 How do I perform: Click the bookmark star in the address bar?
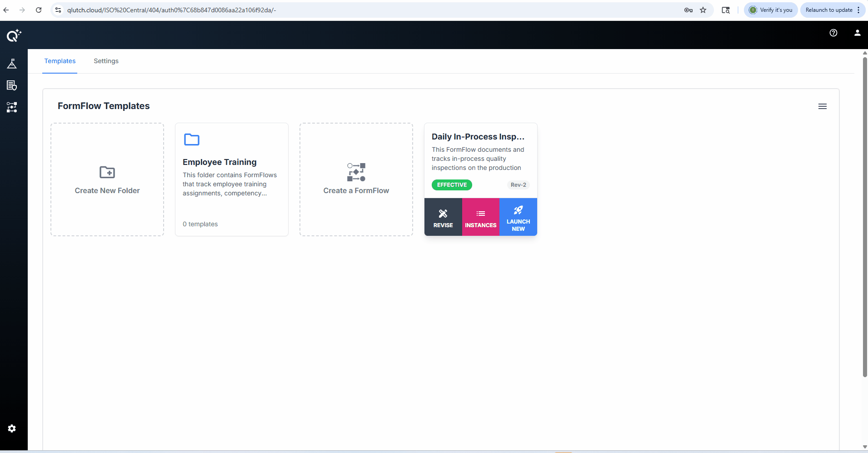point(703,10)
